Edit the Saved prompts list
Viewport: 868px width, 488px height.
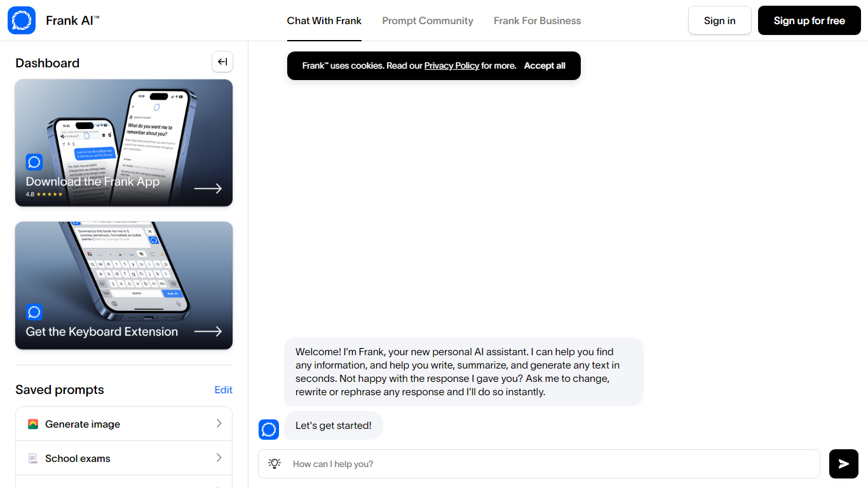(223, 390)
